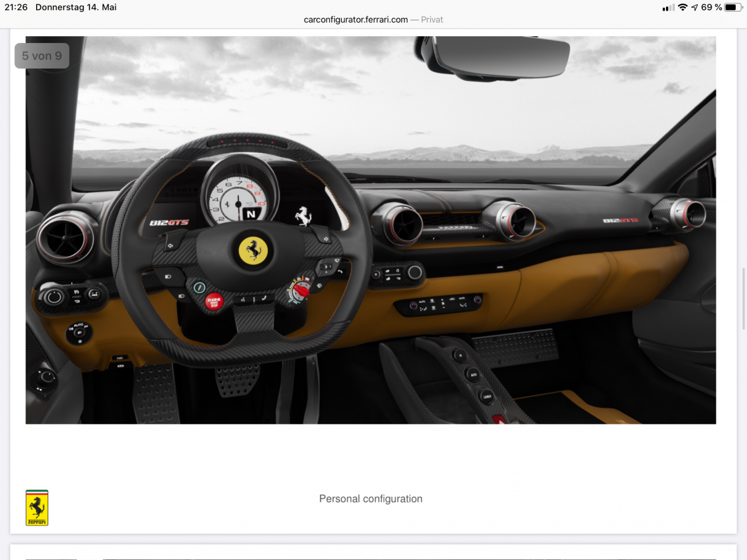747x560 pixels.
Task: Click the rearview mirror in the image
Action: click(501, 57)
